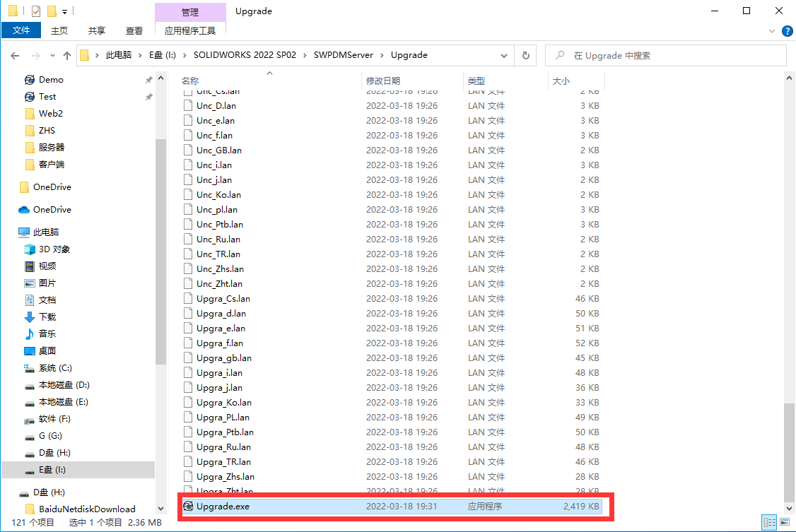Select the Upgra_Ptb.lan file name
Viewport: 796px width, 532px height.
tap(225, 432)
